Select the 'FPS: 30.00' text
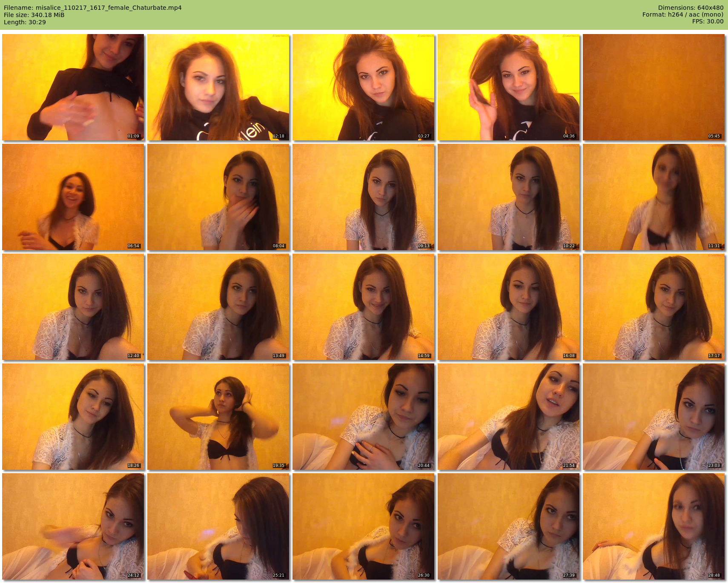 [x=708, y=21]
